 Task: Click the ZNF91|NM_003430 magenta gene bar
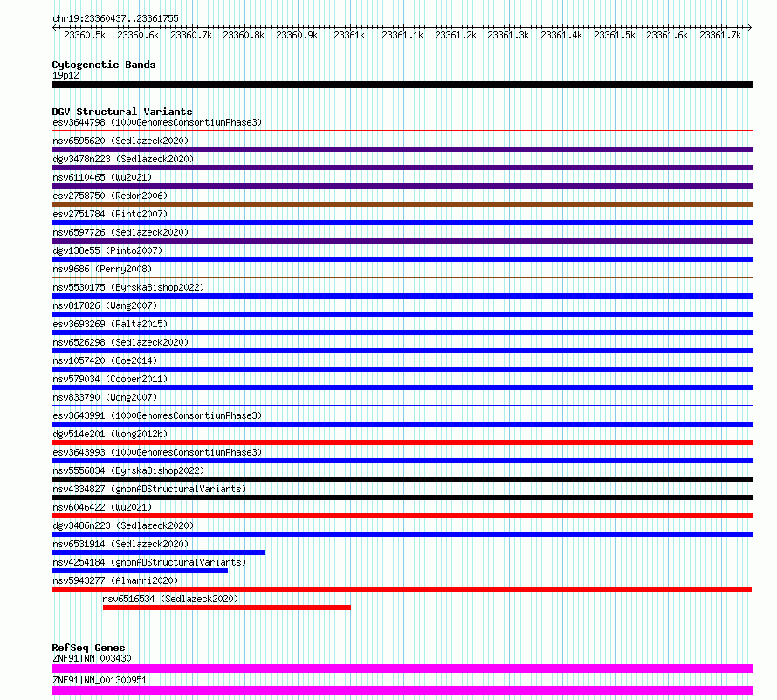(402, 669)
